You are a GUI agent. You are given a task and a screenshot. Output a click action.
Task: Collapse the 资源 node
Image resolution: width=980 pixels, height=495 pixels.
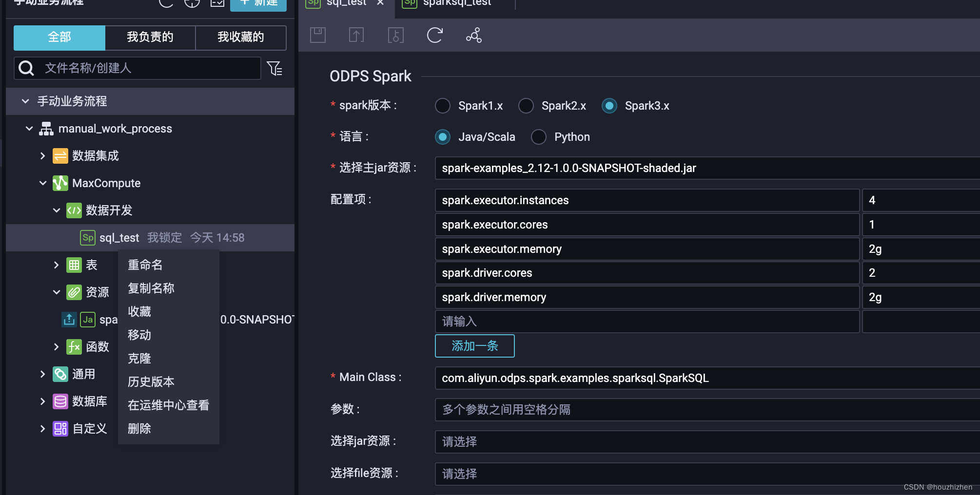click(57, 292)
